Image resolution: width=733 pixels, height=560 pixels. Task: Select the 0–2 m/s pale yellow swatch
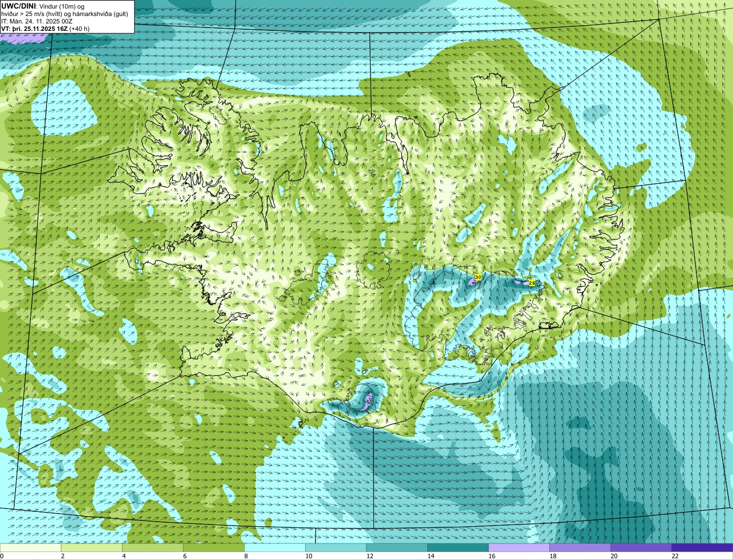(x=30, y=547)
